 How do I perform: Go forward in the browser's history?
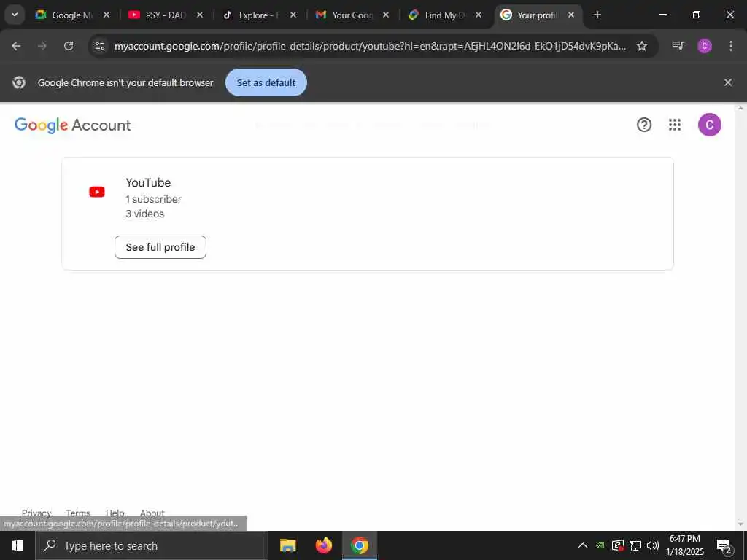point(42,46)
